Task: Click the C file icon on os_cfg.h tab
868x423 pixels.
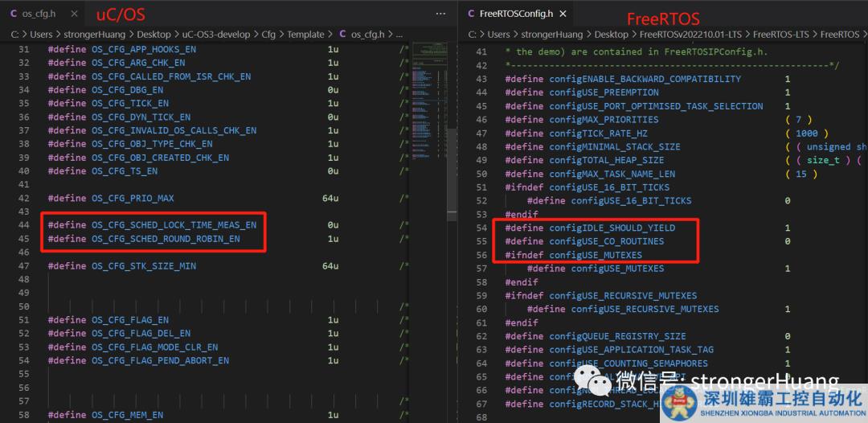Action: [x=14, y=14]
